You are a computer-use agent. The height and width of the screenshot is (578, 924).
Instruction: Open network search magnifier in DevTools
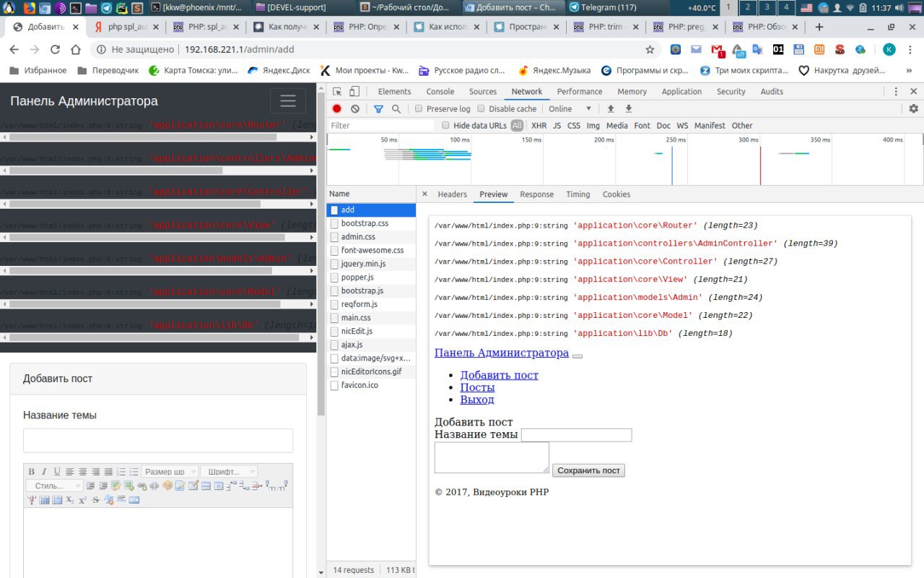pyautogui.click(x=396, y=108)
